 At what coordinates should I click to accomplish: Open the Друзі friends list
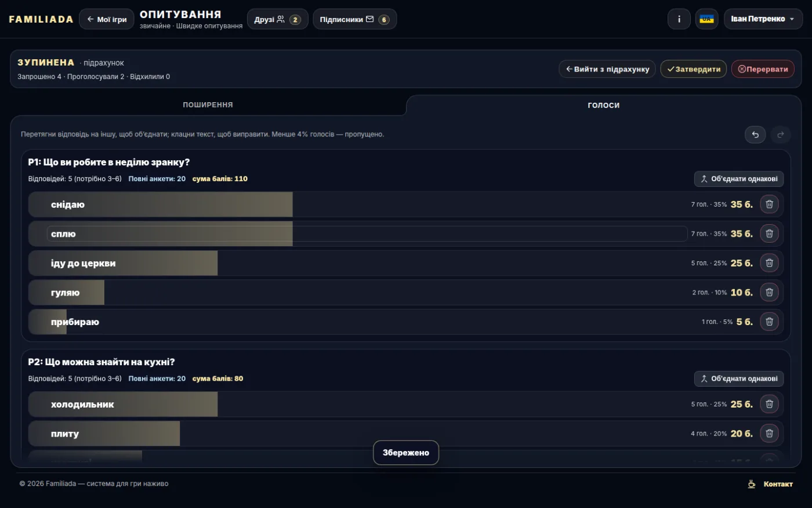(277, 19)
